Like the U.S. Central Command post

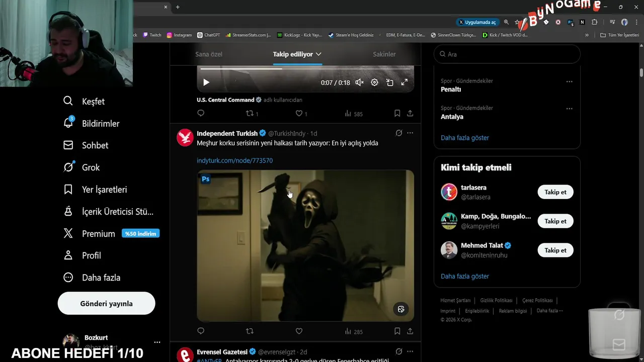[300, 114]
